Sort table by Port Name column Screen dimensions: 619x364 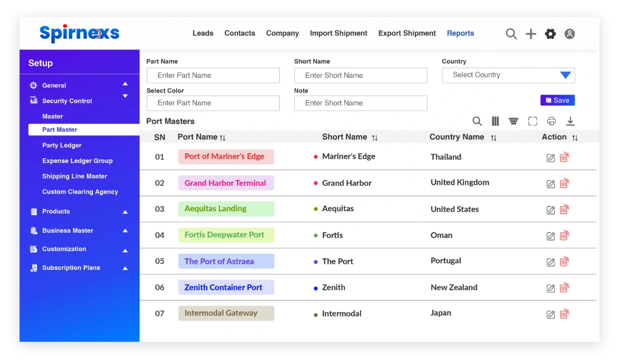(223, 138)
